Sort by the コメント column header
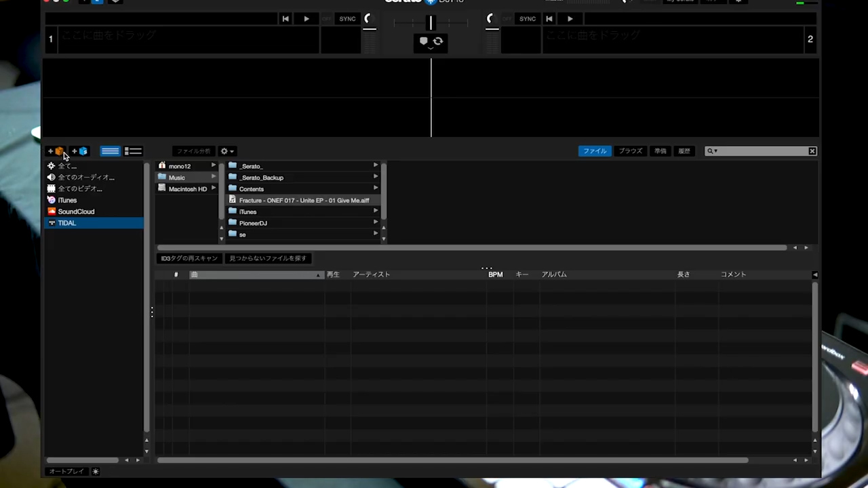The height and width of the screenshot is (488, 868). tap(765, 274)
